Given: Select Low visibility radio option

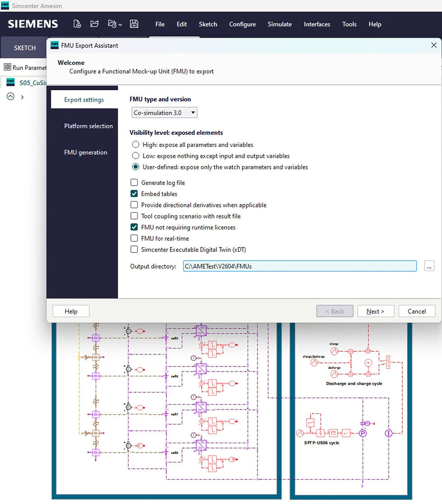Looking at the screenshot, I should click(136, 156).
